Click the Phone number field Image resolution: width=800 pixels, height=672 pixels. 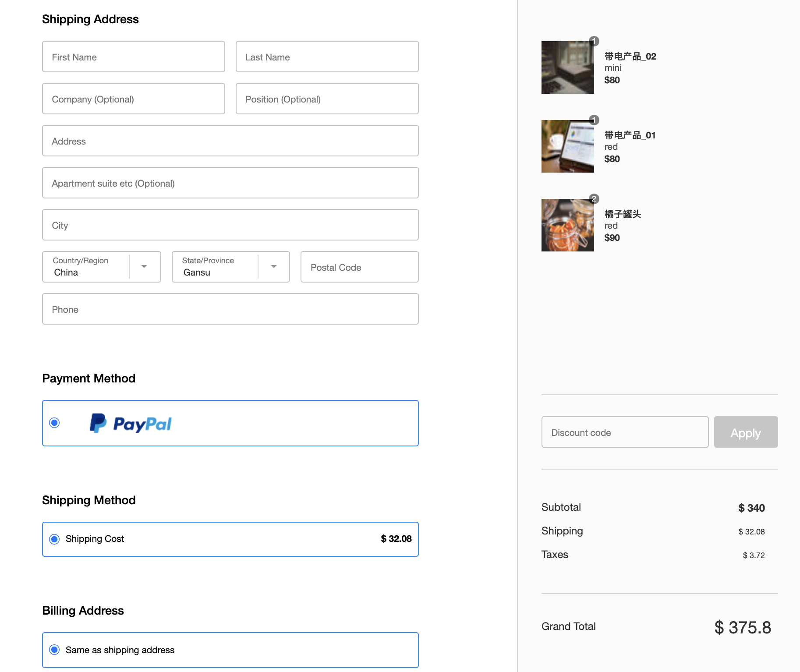230,309
